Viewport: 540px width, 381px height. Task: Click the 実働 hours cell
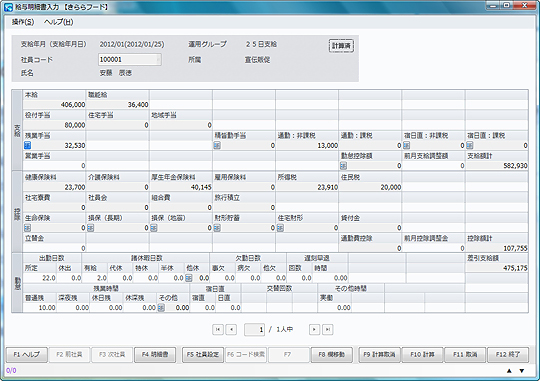(x=335, y=308)
